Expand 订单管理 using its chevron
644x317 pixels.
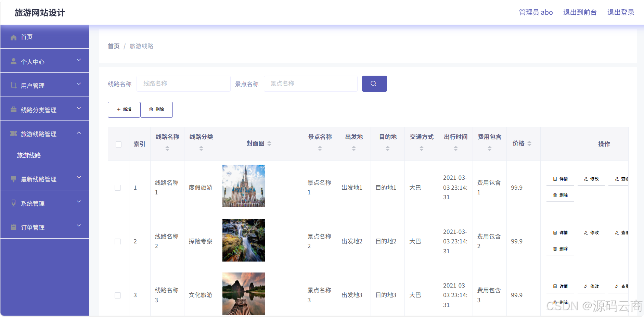click(79, 226)
